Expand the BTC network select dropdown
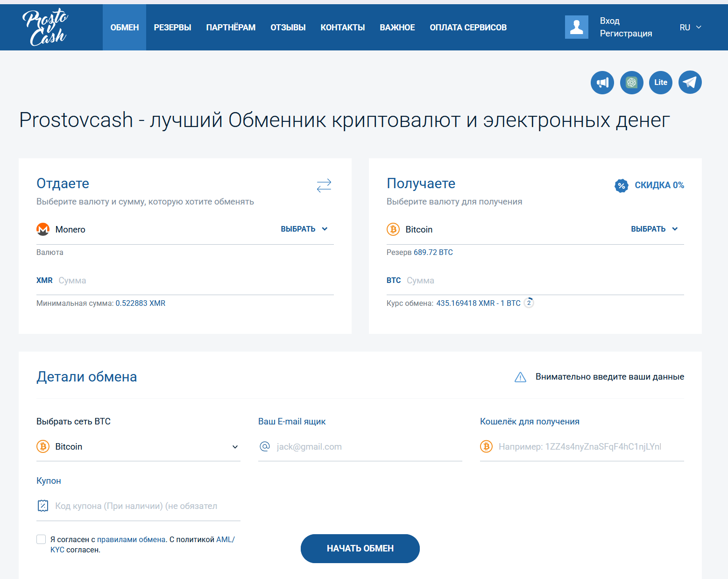 pyautogui.click(x=138, y=447)
